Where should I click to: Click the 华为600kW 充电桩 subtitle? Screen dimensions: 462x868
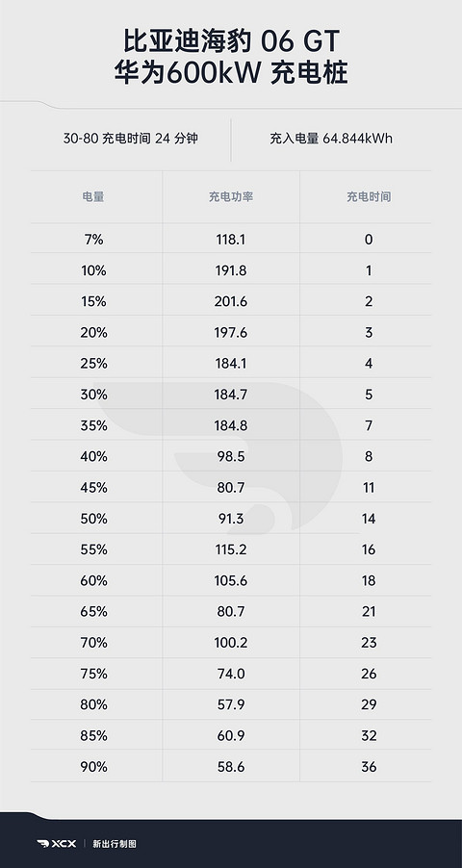pyautogui.click(x=231, y=74)
